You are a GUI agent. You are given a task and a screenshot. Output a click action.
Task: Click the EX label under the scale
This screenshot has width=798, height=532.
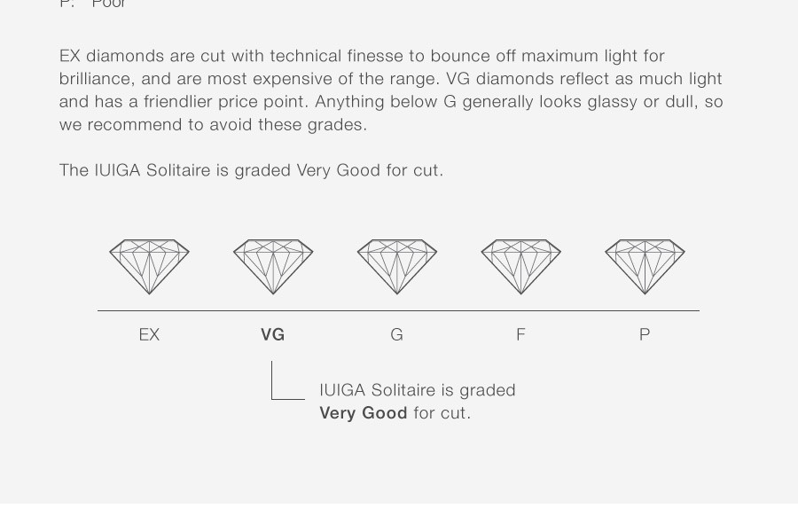click(149, 334)
